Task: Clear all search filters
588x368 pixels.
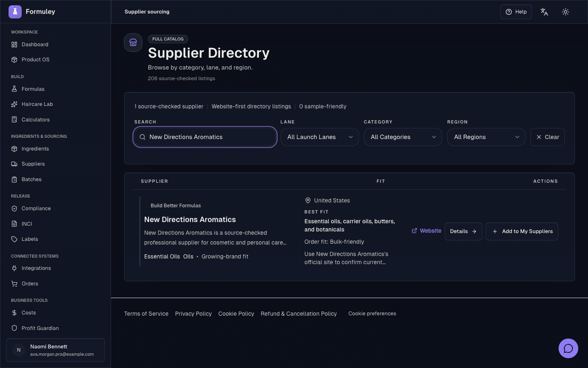Action: [548, 137]
